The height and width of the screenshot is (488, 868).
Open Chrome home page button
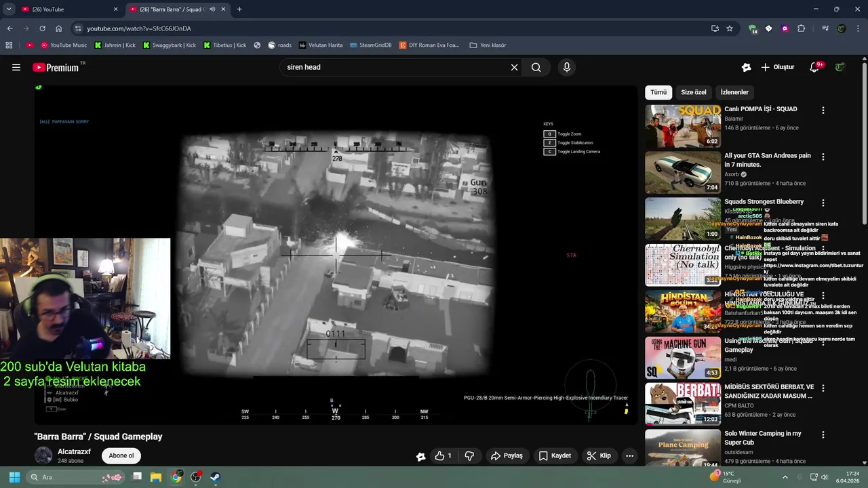pyautogui.click(x=58, y=28)
